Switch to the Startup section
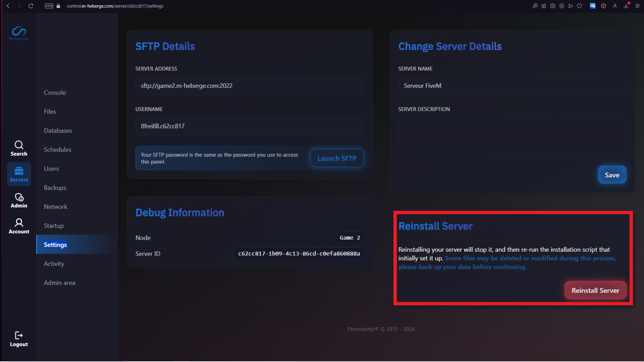Screen dimensions: 644x362 [x=54, y=226]
